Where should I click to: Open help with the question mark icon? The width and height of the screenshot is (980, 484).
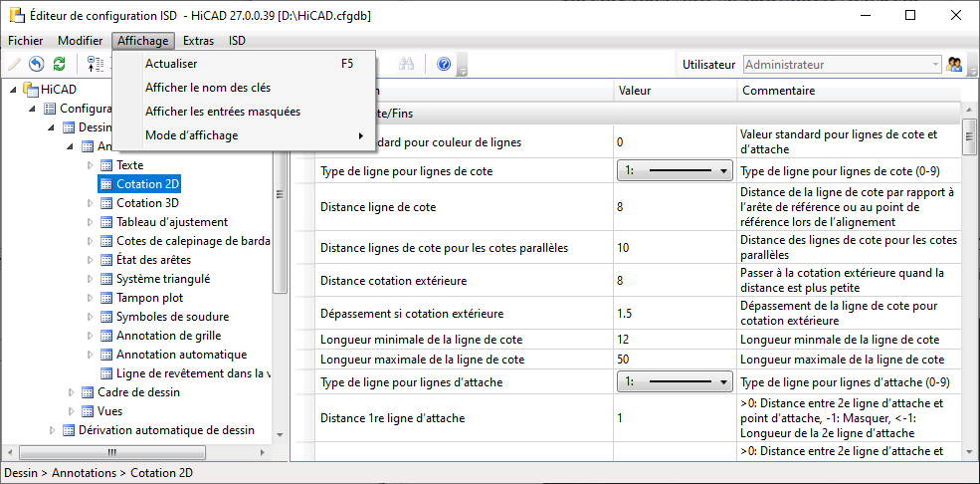[x=444, y=65]
